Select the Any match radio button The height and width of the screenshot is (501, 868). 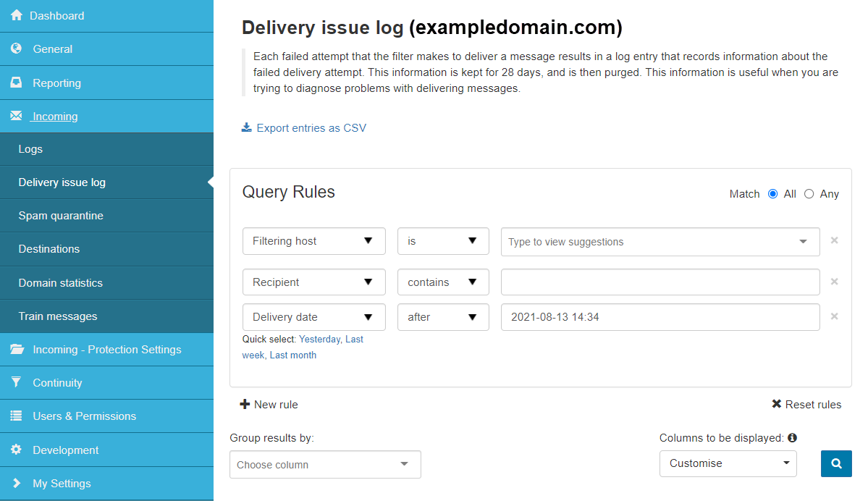(809, 193)
